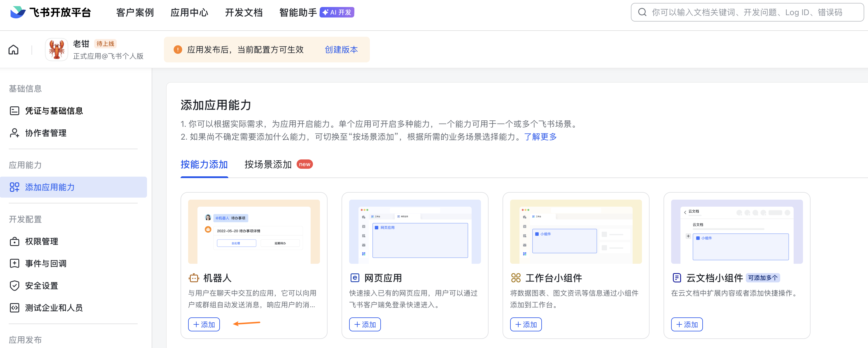Click the 添加应用能力 page heading
Image resolution: width=868 pixels, height=348 pixels.
click(x=216, y=105)
